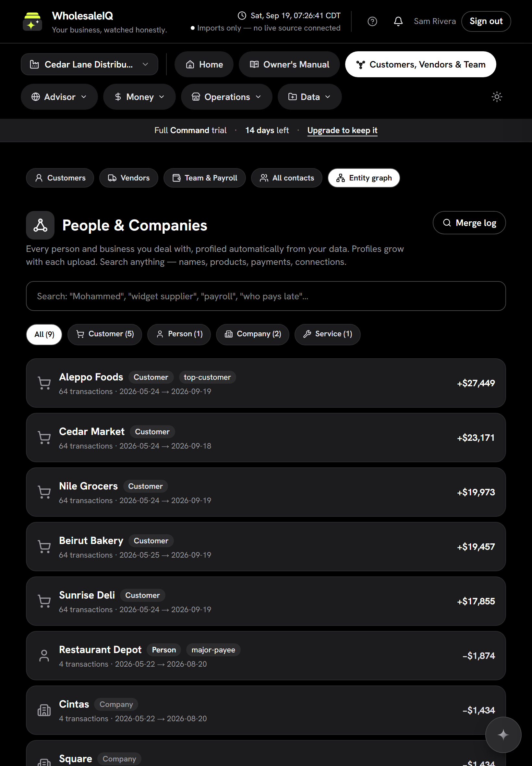Click the person icon beside Restaurant Depot

click(44, 656)
